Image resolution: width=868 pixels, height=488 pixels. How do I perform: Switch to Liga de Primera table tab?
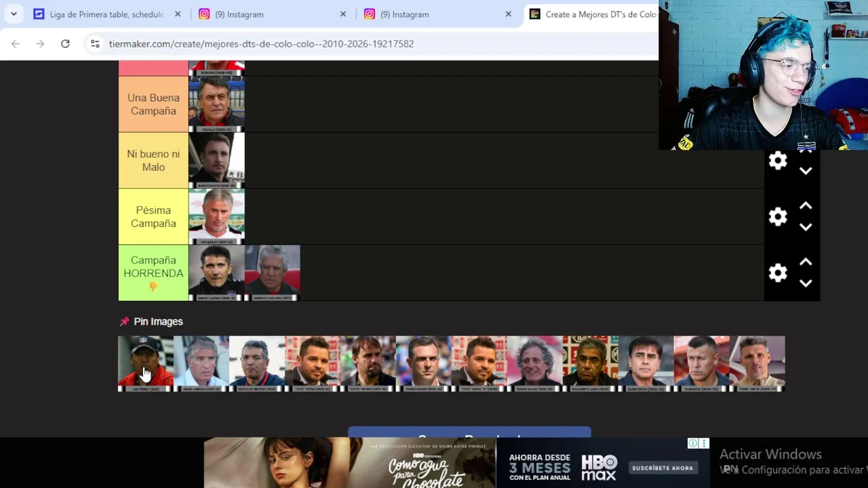coord(107,14)
